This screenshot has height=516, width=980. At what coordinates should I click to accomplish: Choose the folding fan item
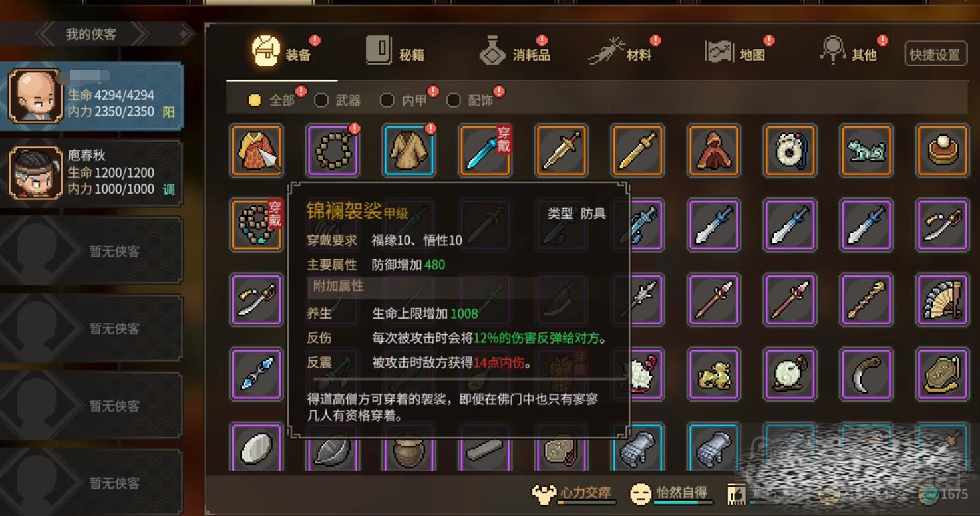tap(942, 300)
